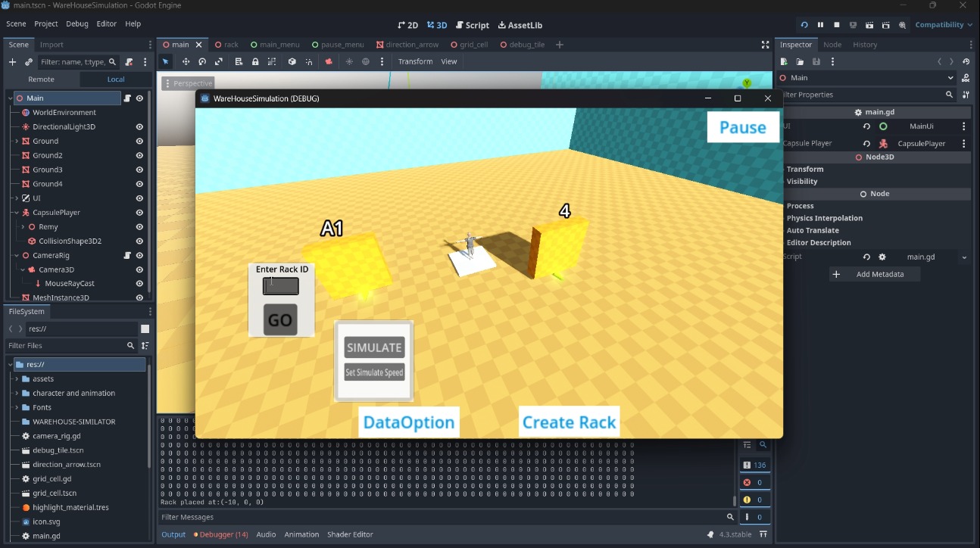The width and height of the screenshot is (980, 548).
Task: Click the Enter Rack ID input field
Action: pos(280,286)
